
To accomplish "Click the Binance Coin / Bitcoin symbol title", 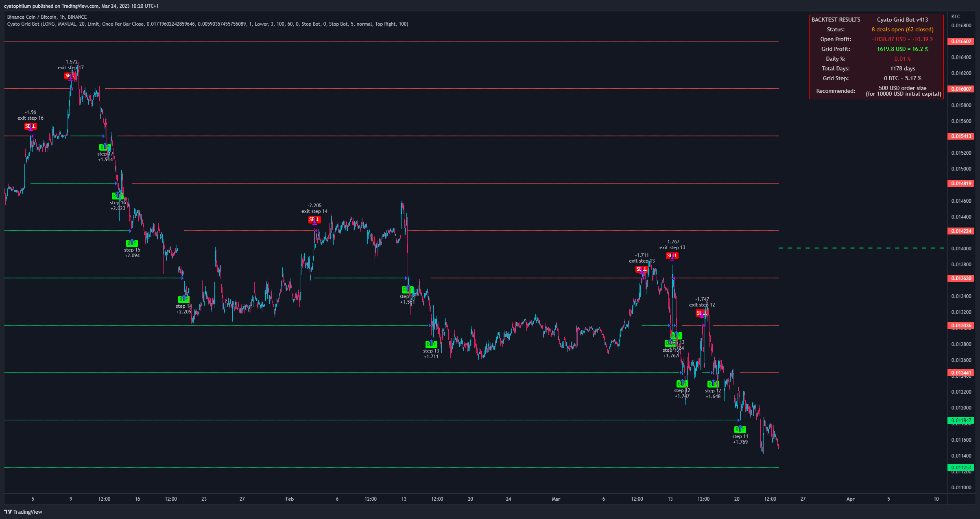I will 47,17.
